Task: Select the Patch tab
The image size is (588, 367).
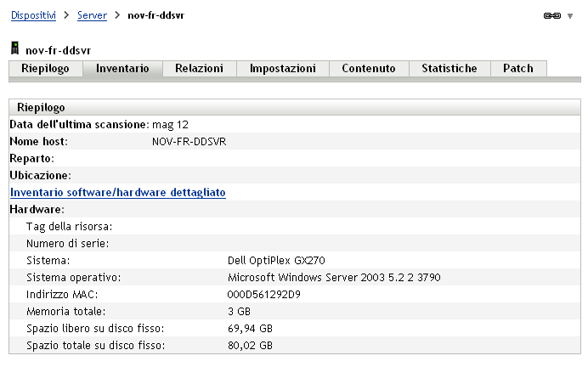Action: pyautogui.click(x=518, y=69)
